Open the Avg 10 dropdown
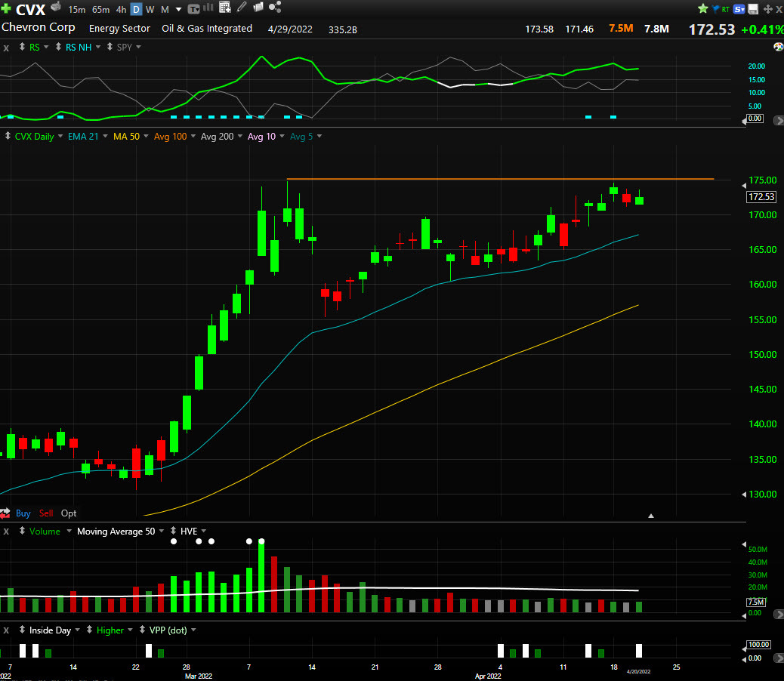 click(282, 136)
